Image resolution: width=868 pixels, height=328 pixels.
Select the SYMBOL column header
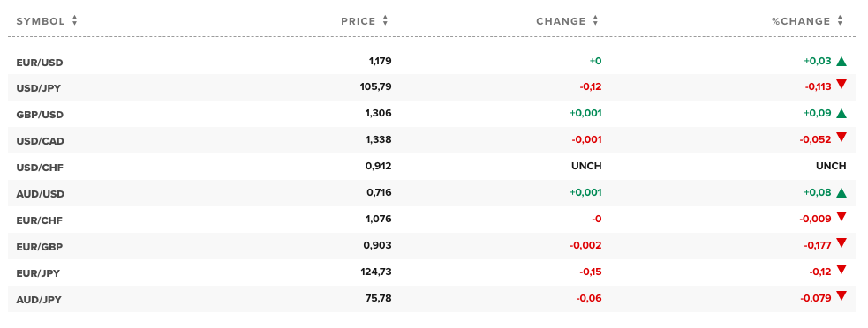[x=41, y=21]
